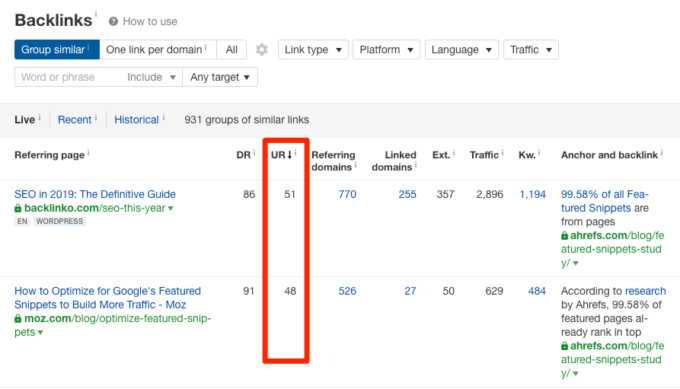Screen dimensions: 680x389
Task: Click the info icon beside Referring page
Action: (88, 152)
